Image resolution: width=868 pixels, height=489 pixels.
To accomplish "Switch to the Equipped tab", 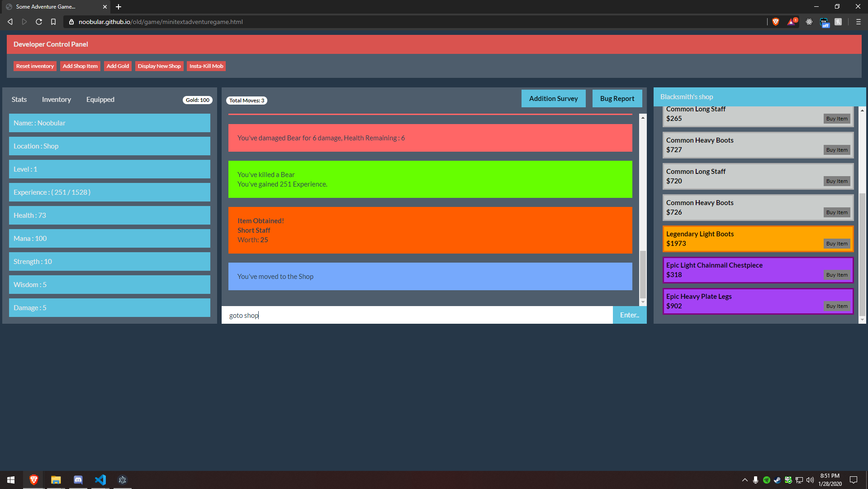I will pyautogui.click(x=100, y=100).
